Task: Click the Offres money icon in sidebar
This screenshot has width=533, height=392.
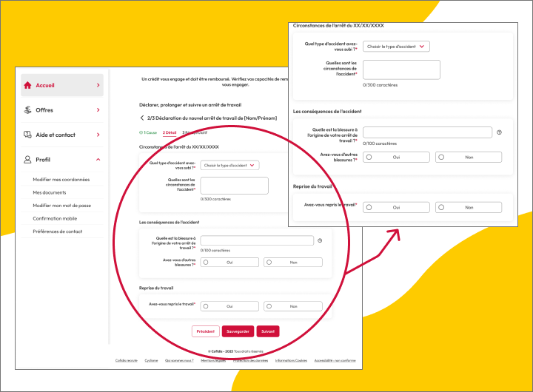Action: (27, 110)
